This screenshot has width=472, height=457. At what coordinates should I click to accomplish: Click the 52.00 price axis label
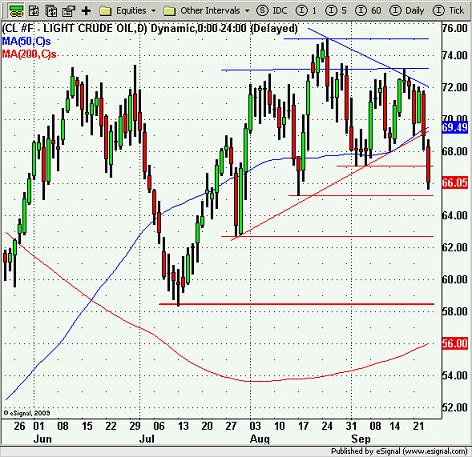coord(455,407)
